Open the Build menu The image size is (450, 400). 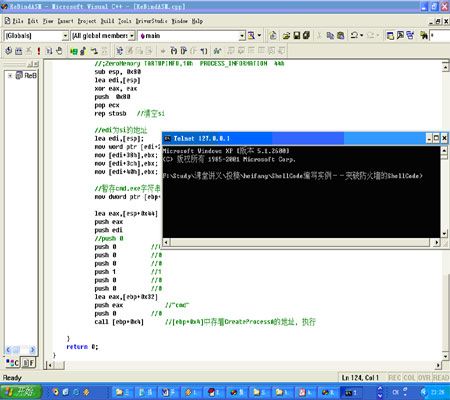pyautogui.click(x=107, y=21)
